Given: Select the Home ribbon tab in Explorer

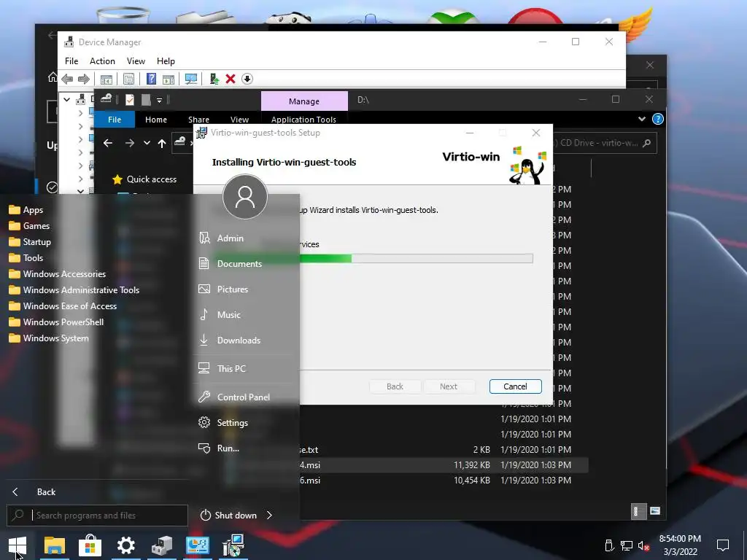Looking at the screenshot, I should tap(156, 120).
